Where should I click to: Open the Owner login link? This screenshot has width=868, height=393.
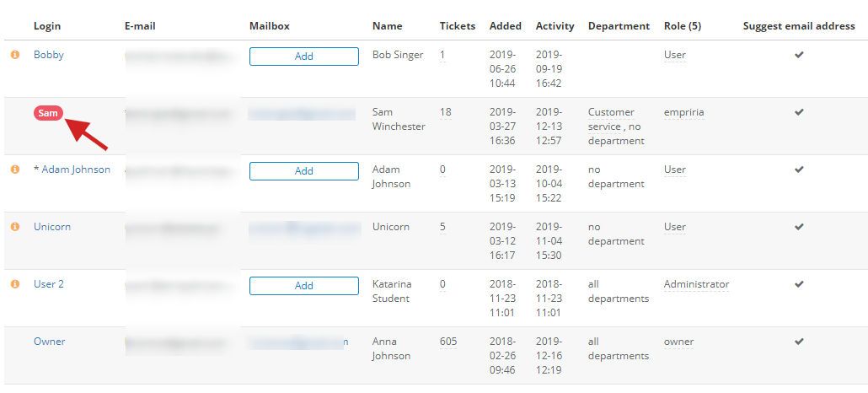click(49, 342)
